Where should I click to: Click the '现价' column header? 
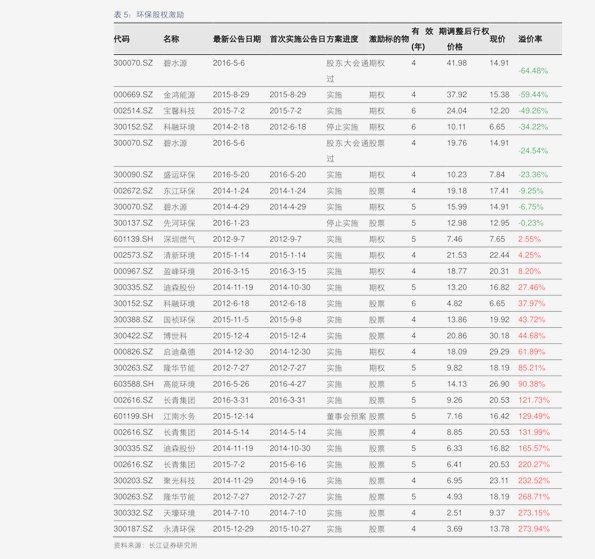coord(497,39)
